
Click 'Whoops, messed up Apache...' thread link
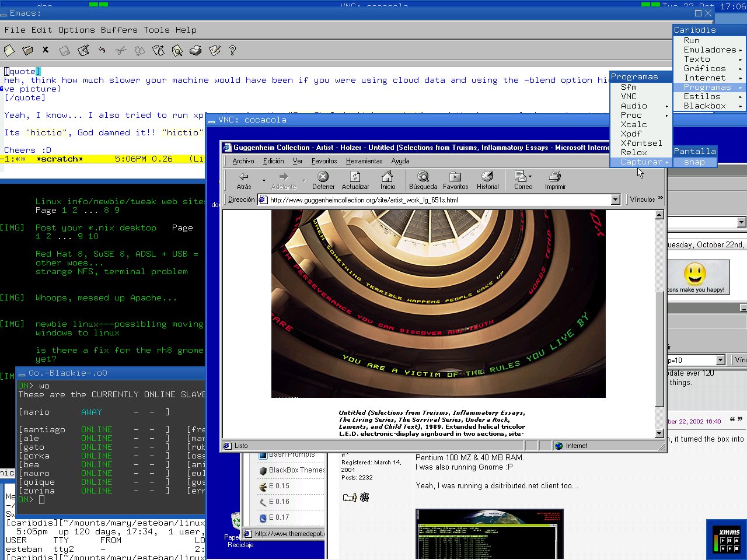pyautogui.click(x=106, y=297)
